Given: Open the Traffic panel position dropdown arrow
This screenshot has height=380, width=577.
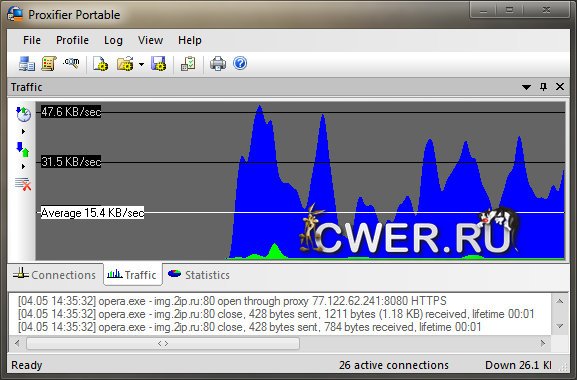Looking at the screenshot, I should tap(527, 87).
